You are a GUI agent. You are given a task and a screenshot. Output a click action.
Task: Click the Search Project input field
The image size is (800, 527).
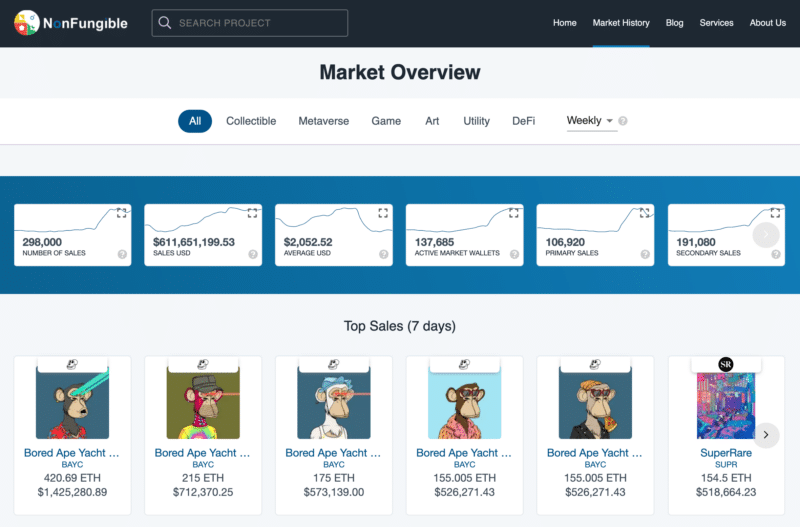tap(249, 23)
